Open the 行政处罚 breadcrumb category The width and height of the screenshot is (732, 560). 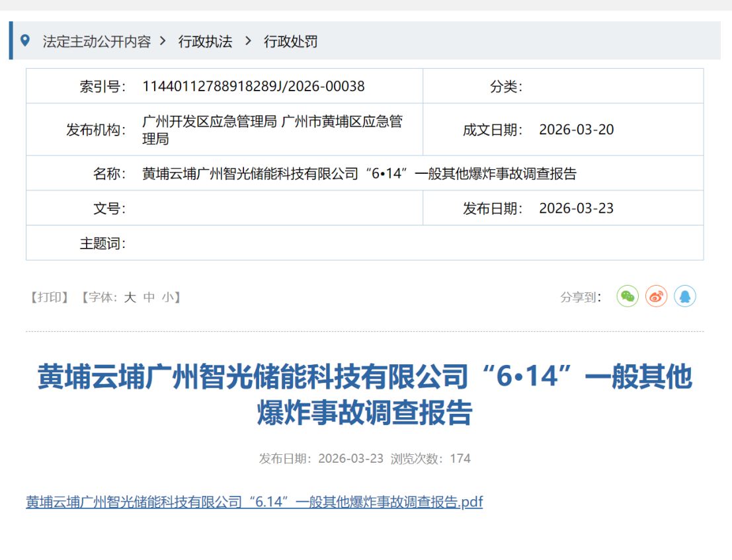[x=290, y=41]
